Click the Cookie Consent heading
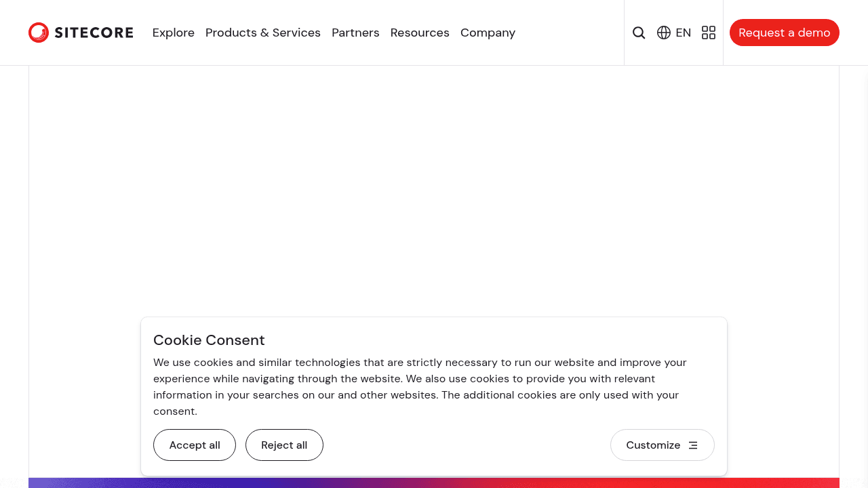The width and height of the screenshot is (868, 488). point(209,340)
